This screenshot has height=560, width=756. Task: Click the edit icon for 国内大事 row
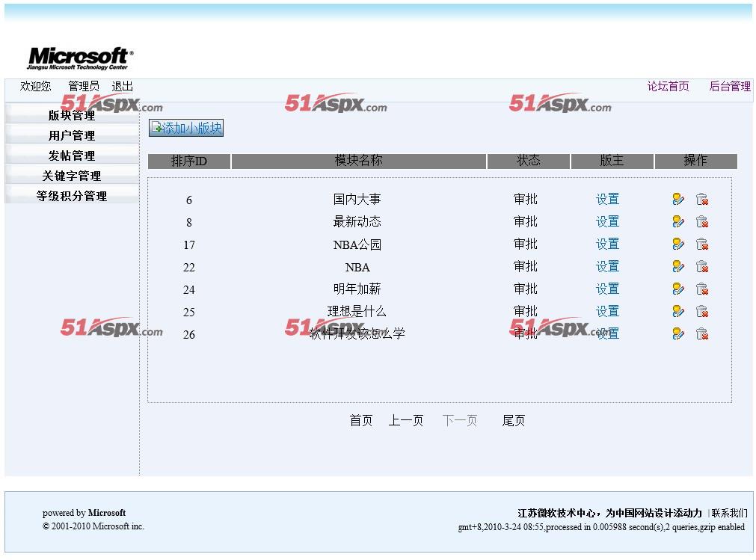(x=678, y=199)
